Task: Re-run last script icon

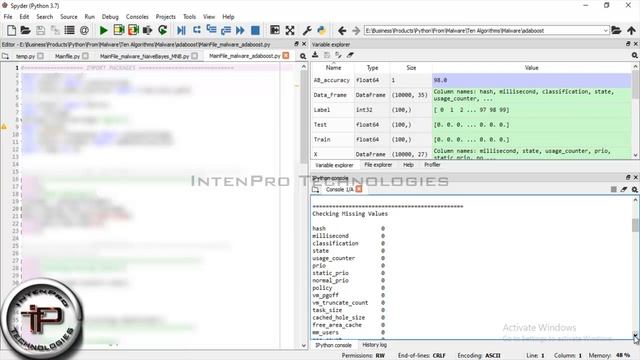Action: (162, 30)
